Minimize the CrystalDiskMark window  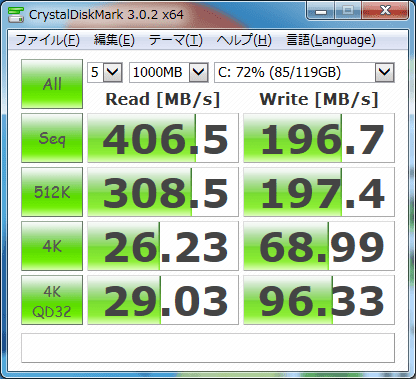[321, 11]
